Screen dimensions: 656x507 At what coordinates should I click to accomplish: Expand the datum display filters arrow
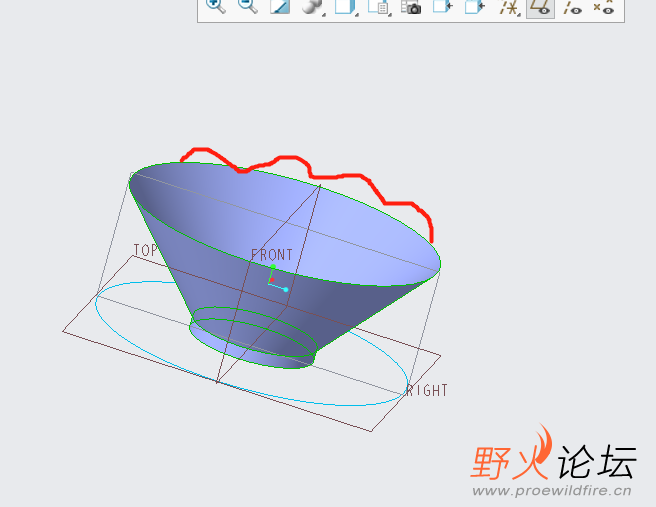click(x=519, y=15)
